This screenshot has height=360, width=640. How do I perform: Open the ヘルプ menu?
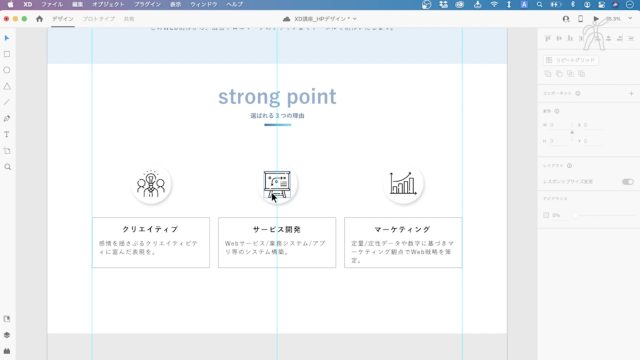pyautogui.click(x=235, y=4)
